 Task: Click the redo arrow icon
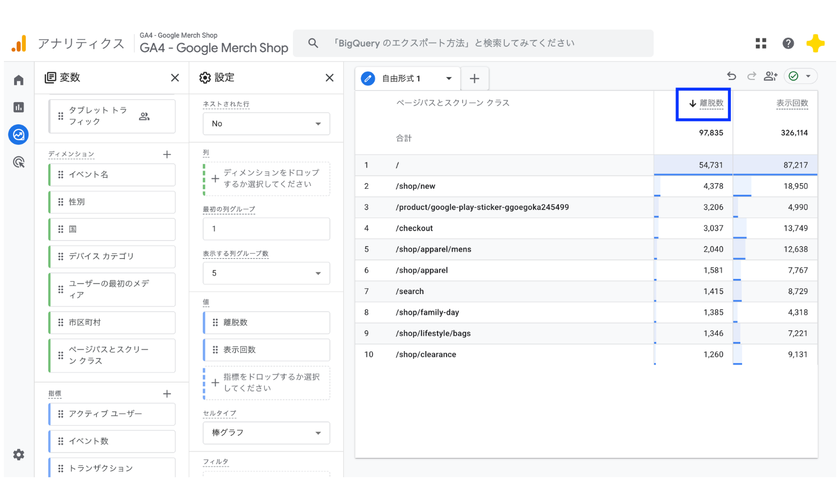[x=751, y=76]
